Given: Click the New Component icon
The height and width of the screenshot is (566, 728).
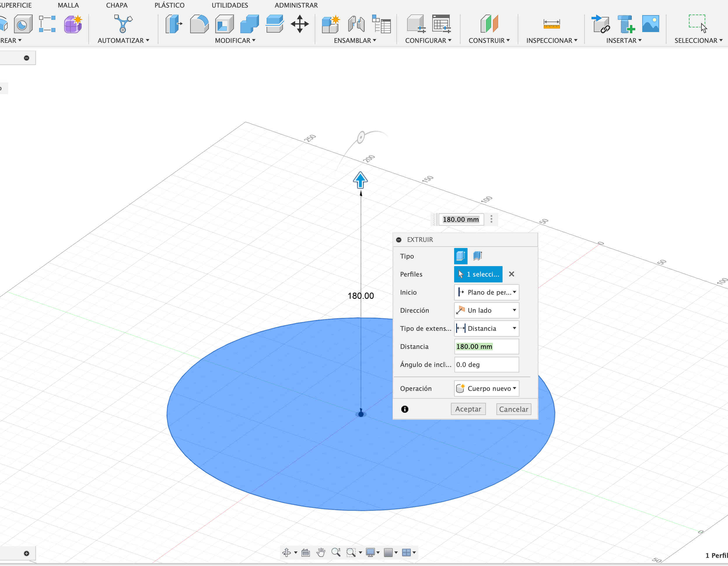Looking at the screenshot, I should click(x=331, y=24).
